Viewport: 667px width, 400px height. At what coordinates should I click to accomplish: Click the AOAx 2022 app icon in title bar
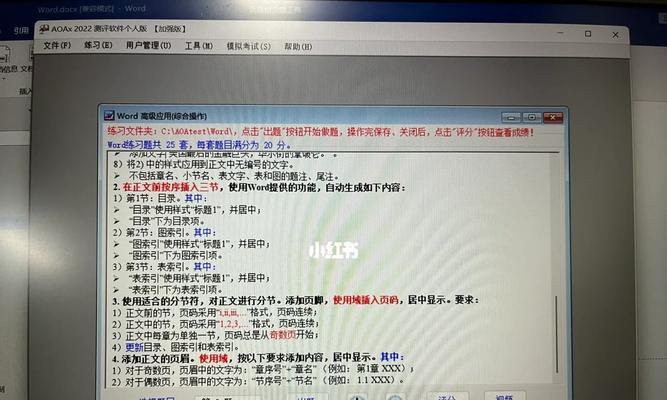(x=44, y=29)
